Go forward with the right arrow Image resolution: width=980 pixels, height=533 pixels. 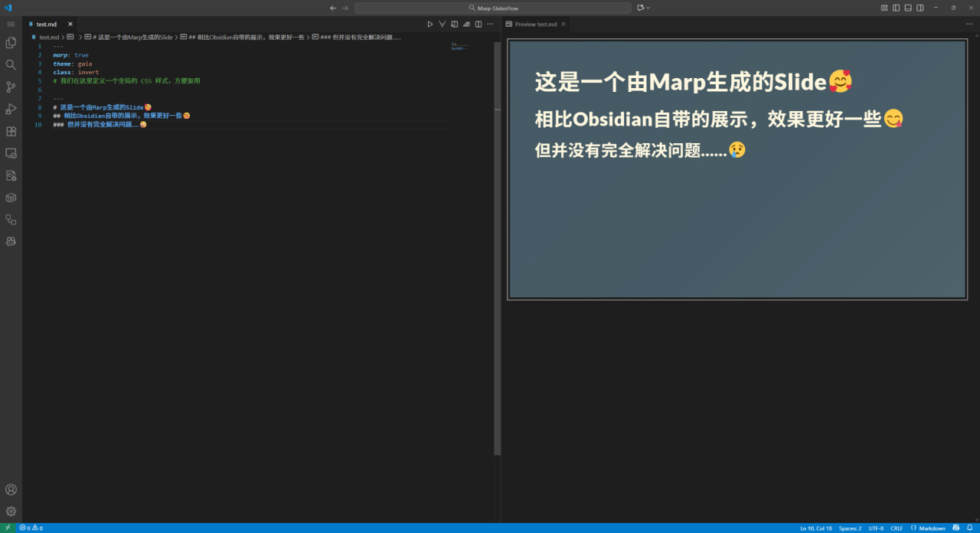(x=345, y=8)
